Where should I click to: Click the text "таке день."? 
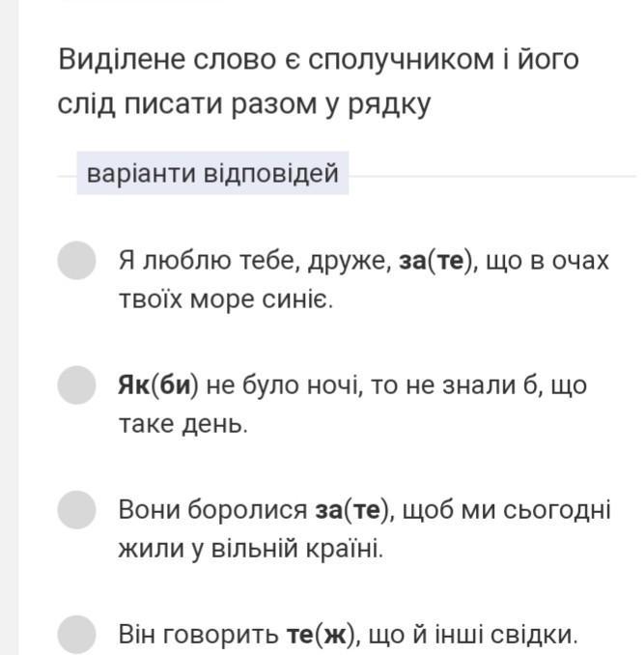point(183,424)
